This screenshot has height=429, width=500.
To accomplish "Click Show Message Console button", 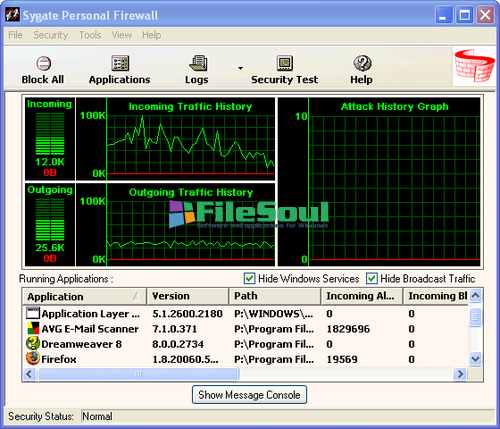I will [249, 395].
